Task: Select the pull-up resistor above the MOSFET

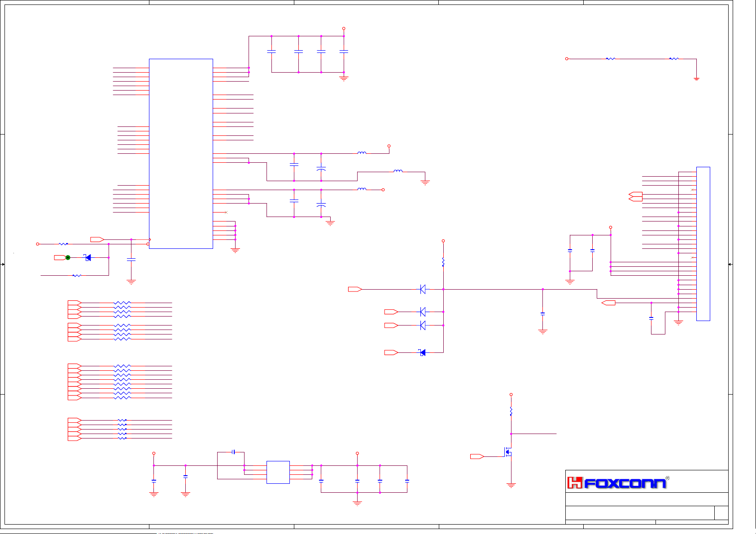Action: pyautogui.click(x=511, y=411)
